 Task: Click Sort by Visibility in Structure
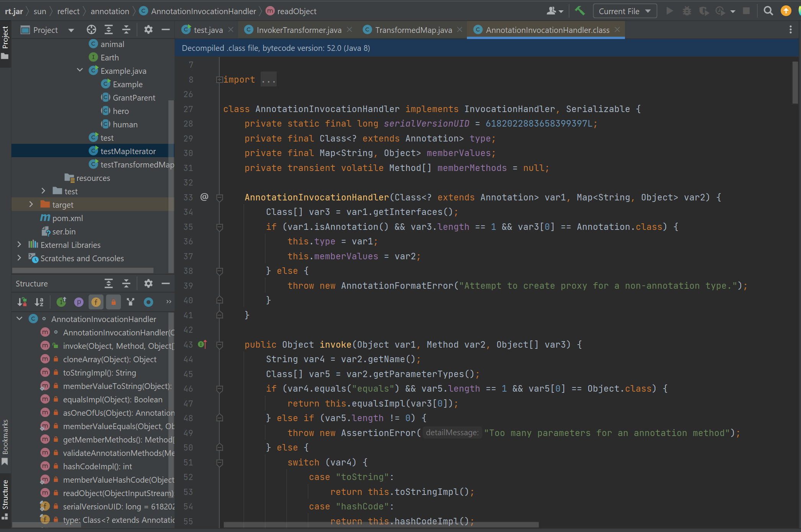[22, 302]
